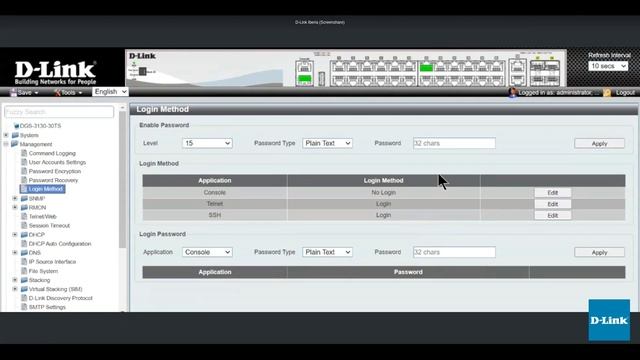
Task: Click the D-Link logo in header
Action: (56, 72)
